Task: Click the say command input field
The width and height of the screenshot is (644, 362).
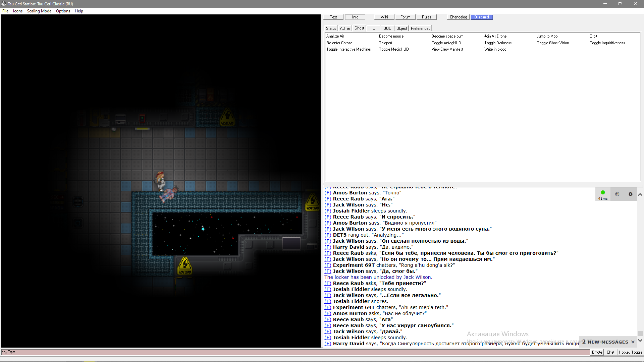Action: point(295,352)
